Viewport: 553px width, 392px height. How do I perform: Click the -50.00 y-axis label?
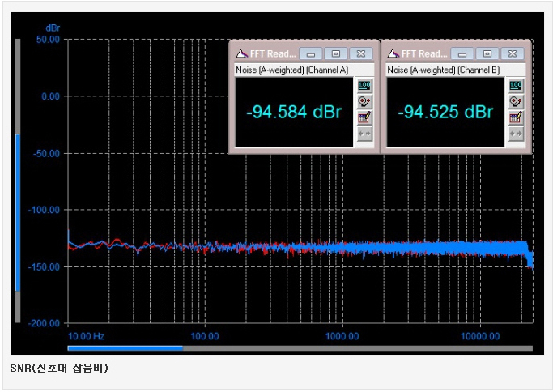[x=46, y=154]
